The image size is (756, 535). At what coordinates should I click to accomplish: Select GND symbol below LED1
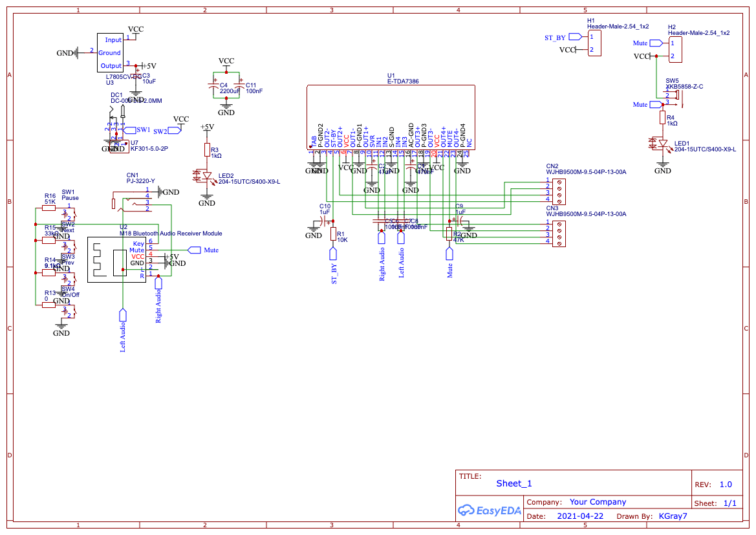click(x=662, y=167)
